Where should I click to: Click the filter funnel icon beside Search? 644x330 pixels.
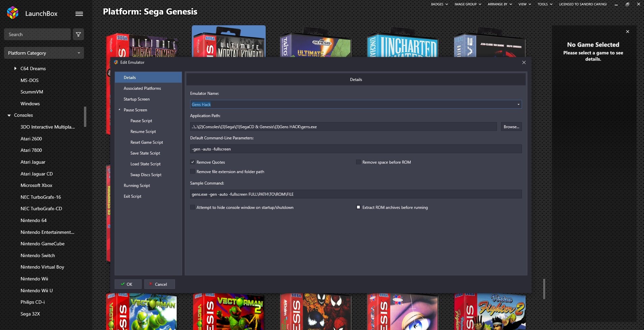(78, 34)
